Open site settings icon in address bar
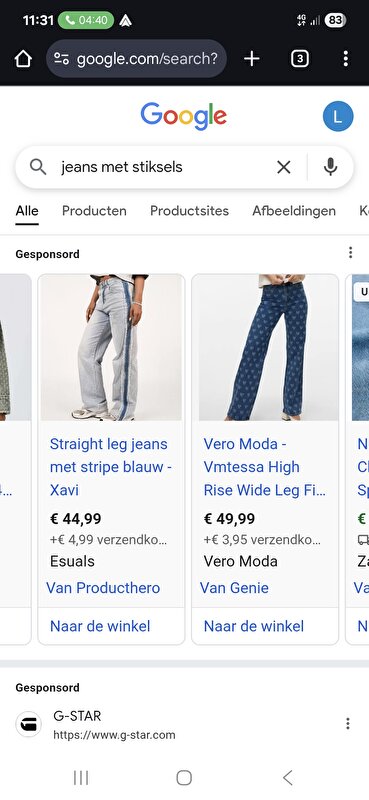Viewport: 369px width, 800px height. click(x=61, y=59)
